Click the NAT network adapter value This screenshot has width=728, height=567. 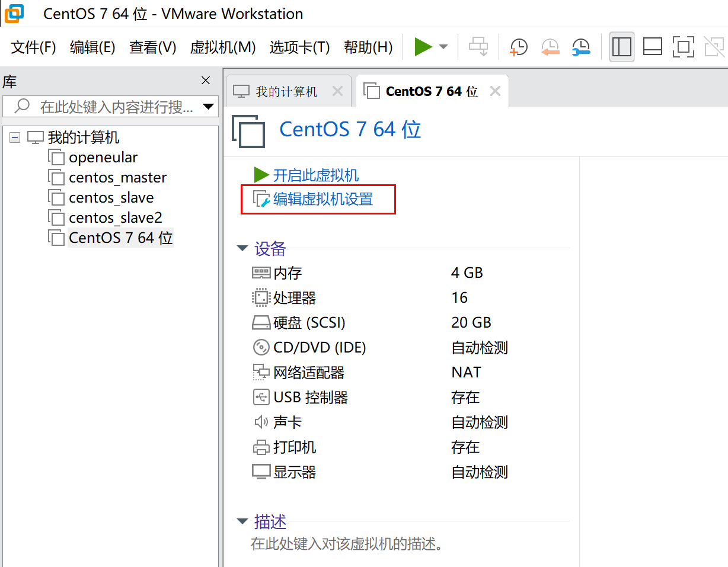tap(466, 373)
